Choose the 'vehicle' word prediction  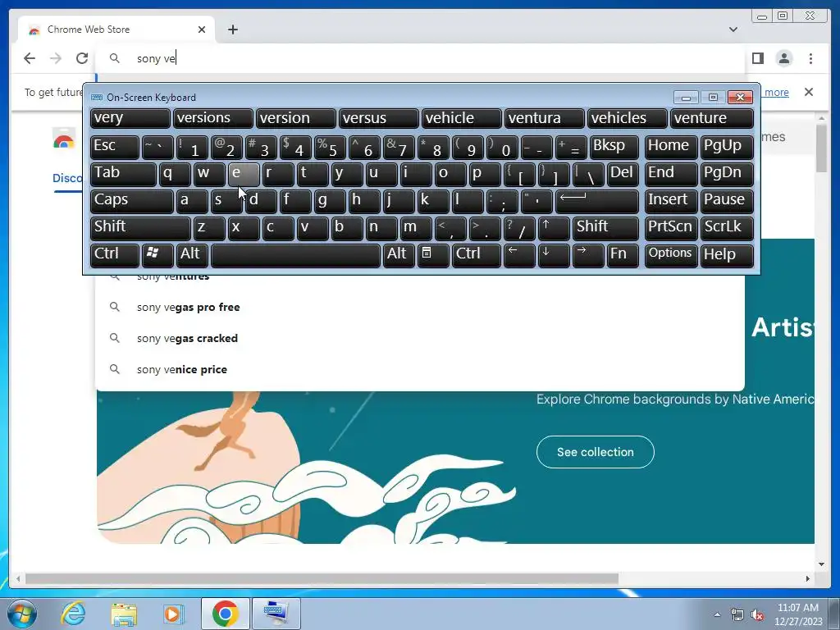tap(461, 118)
